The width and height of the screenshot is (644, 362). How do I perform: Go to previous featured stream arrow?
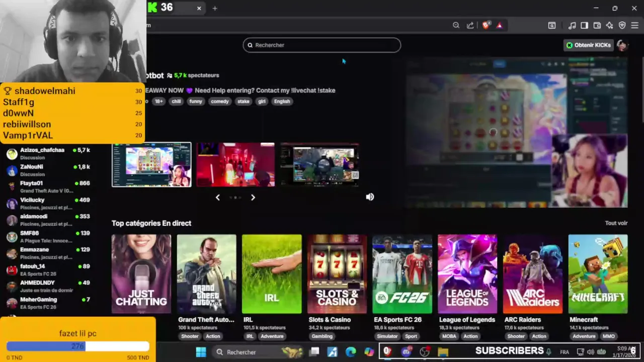point(217,198)
